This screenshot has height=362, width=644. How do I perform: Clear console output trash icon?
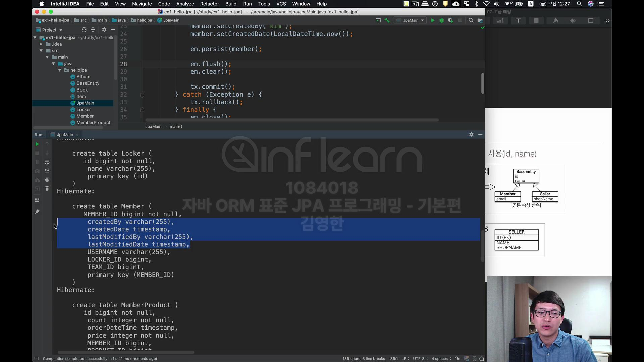(47, 189)
